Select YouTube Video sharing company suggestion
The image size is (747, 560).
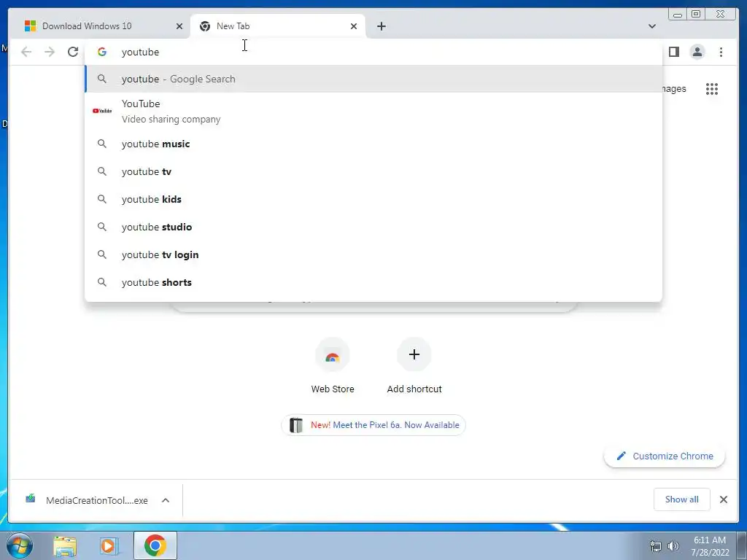click(x=373, y=112)
